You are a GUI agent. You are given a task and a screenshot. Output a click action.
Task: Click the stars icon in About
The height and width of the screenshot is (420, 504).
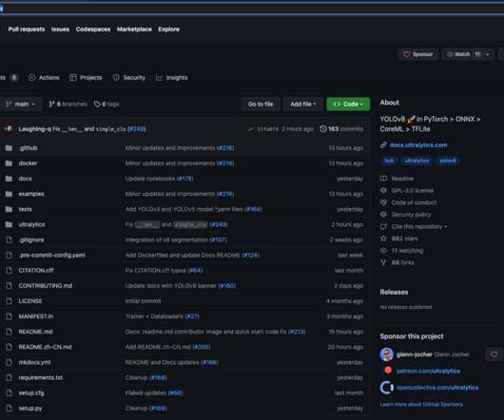383,239
